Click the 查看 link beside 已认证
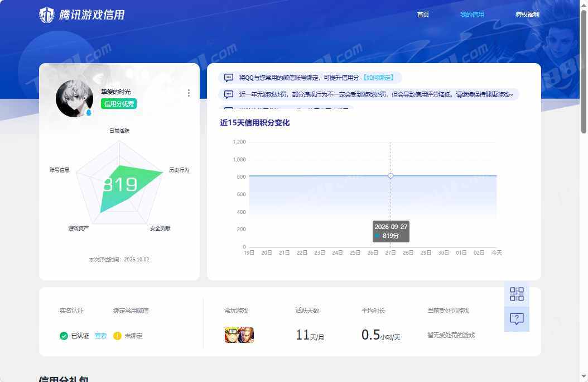The width and height of the screenshot is (588, 382). click(x=100, y=336)
